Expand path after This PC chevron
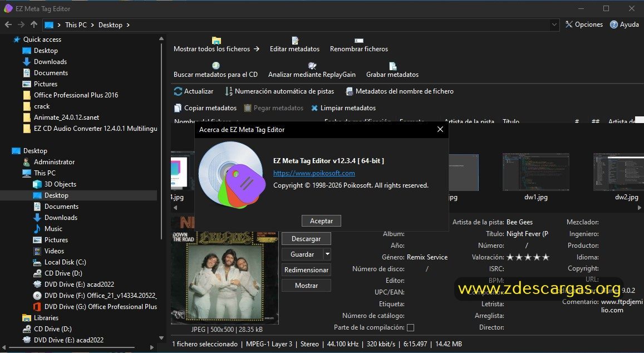 click(x=93, y=25)
